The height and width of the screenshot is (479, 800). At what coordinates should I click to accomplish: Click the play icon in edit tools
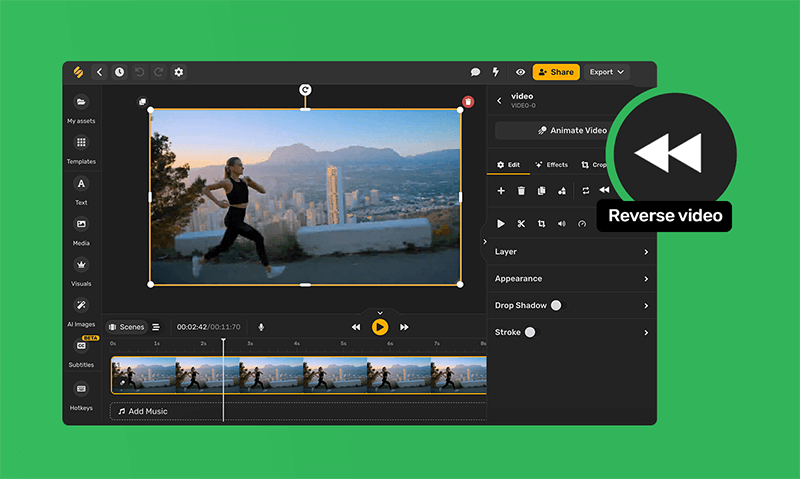pyautogui.click(x=501, y=224)
